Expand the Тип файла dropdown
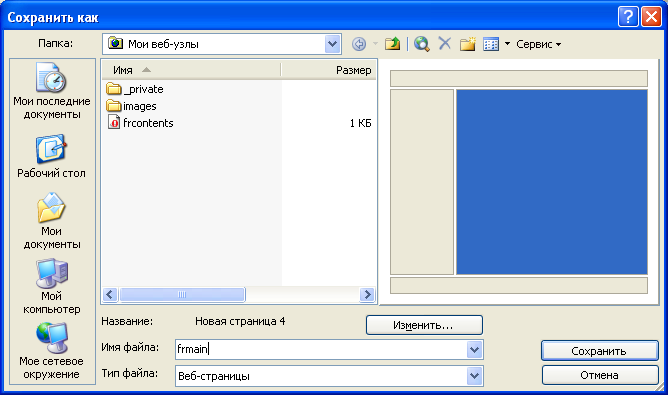This screenshot has width=668, height=395. coord(474,376)
